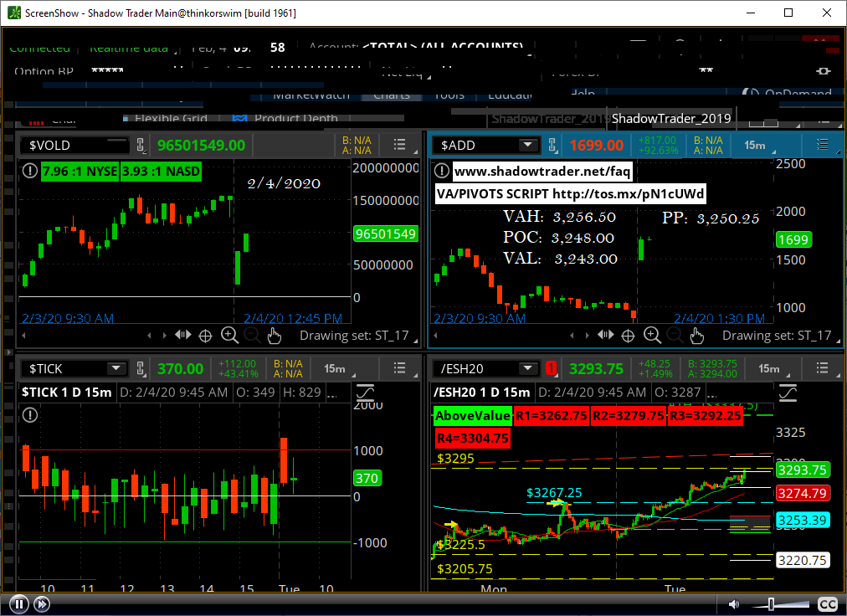This screenshot has width=847, height=616.
Task: Click the 3.93 :1 NASD green label
Action: pyautogui.click(x=161, y=172)
